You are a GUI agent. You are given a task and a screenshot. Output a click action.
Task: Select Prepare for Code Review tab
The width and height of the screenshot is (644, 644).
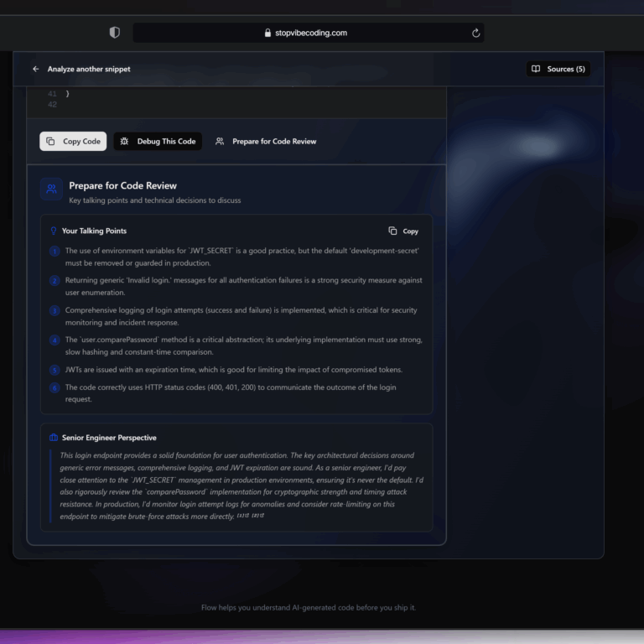click(266, 141)
